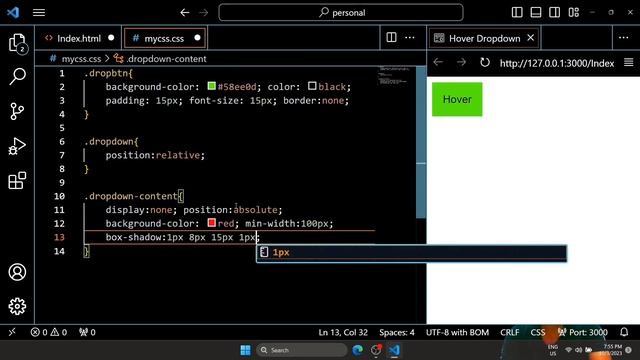Open the hamburger application menu

click(x=39, y=13)
